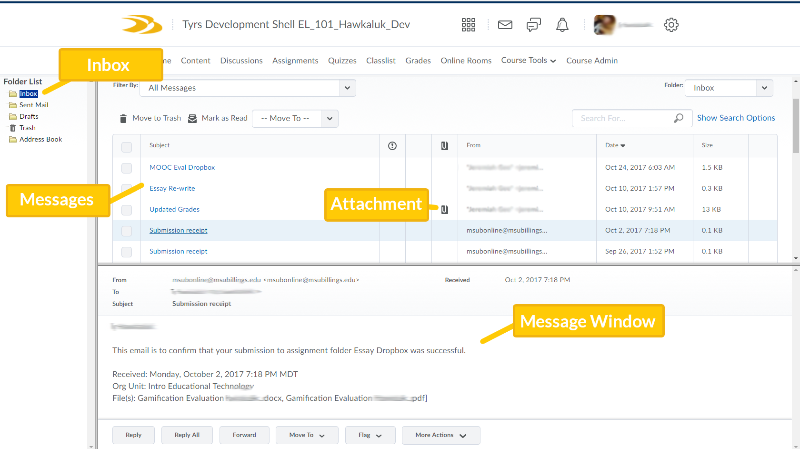
Task: Open the Trash folder in Folder List
Action: (26, 128)
